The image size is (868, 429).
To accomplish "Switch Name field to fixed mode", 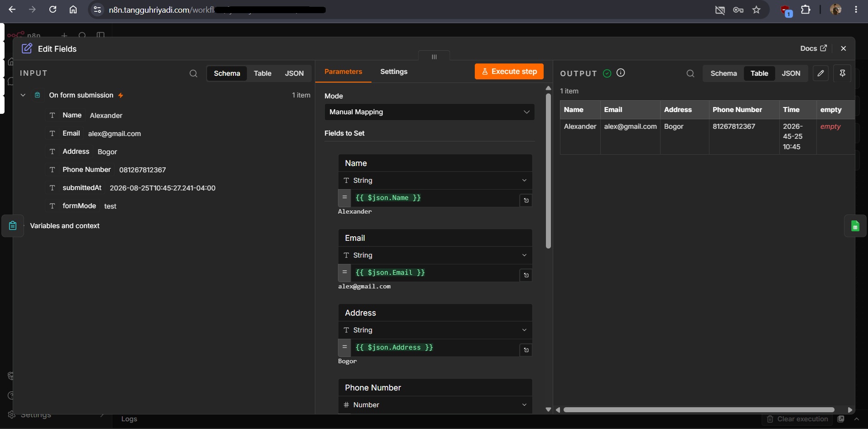I will click(x=344, y=198).
